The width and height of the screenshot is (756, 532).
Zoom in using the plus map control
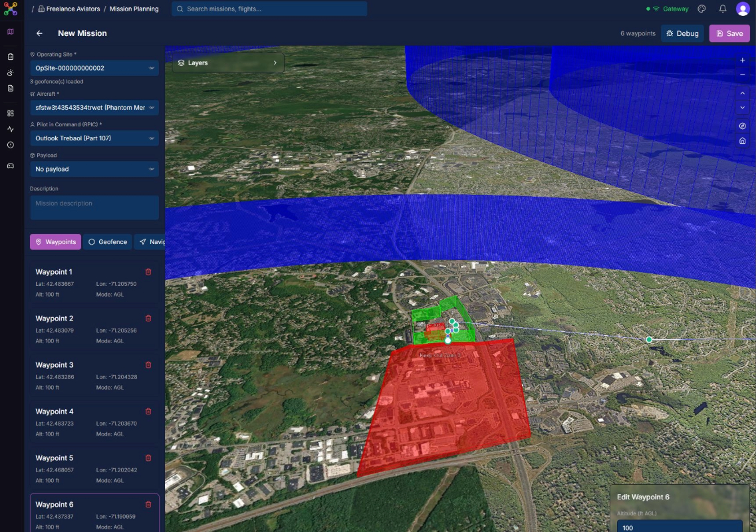click(x=742, y=59)
